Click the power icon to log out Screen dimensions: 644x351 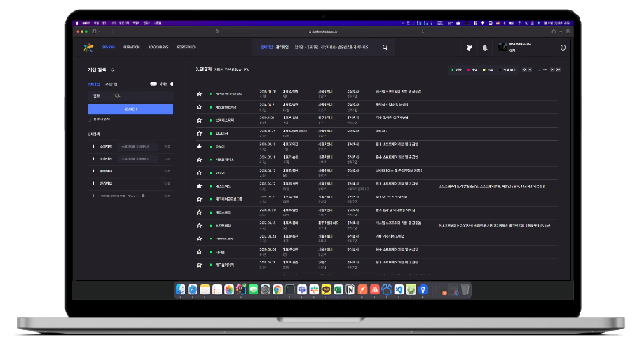click(562, 48)
